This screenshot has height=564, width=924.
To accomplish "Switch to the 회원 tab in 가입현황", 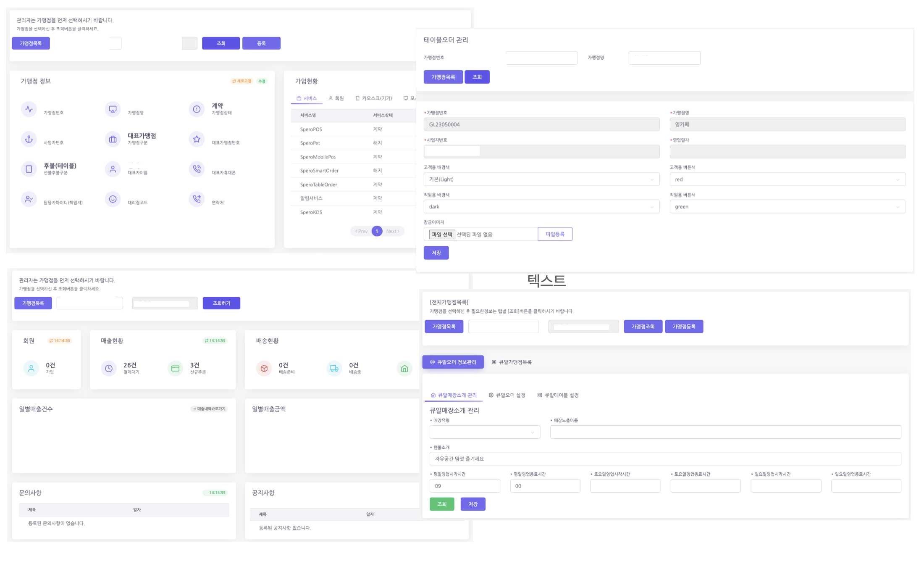I will [336, 98].
